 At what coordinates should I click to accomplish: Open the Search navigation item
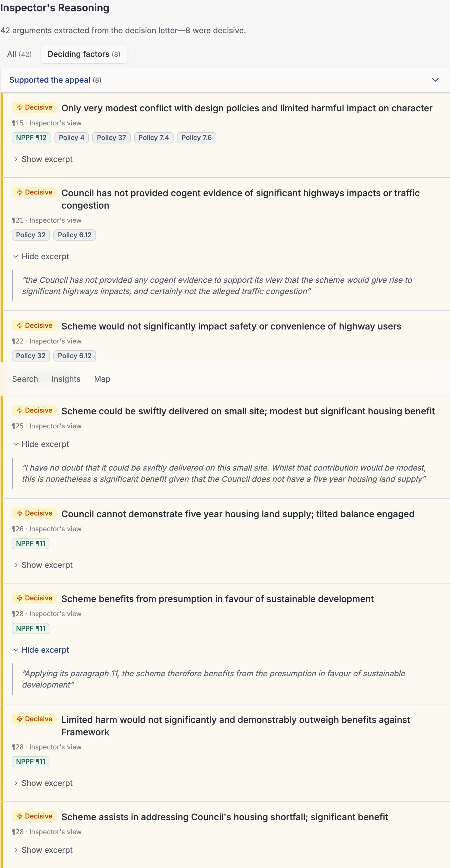25,379
